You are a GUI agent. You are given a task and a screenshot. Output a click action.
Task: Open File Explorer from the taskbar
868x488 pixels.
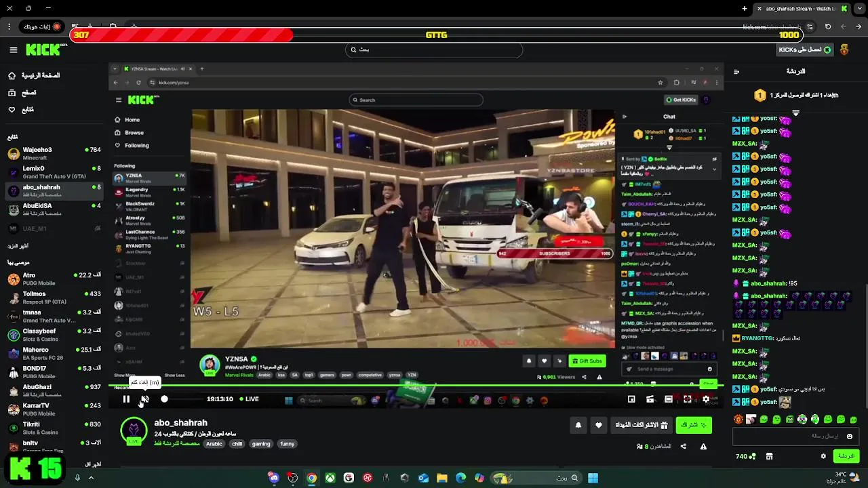pyautogui.click(x=442, y=478)
